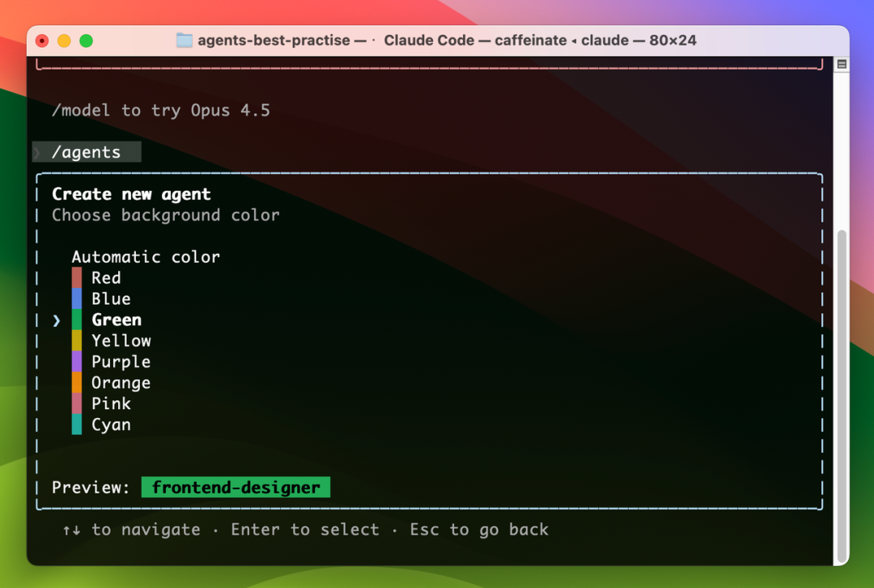The width and height of the screenshot is (874, 588).
Task: Click the green zoom window button
Action: (87, 40)
